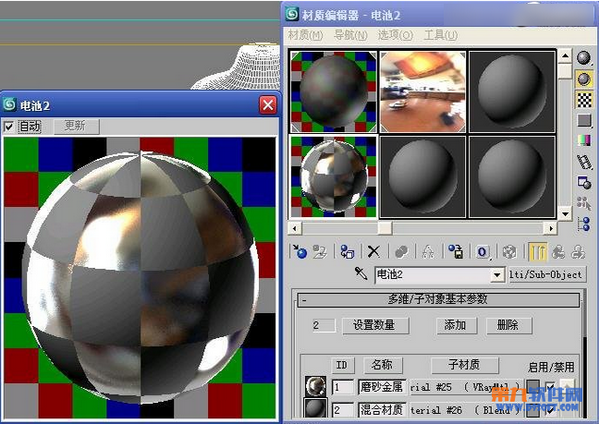Click the 添加 button
The image size is (600, 424).
pos(456,326)
